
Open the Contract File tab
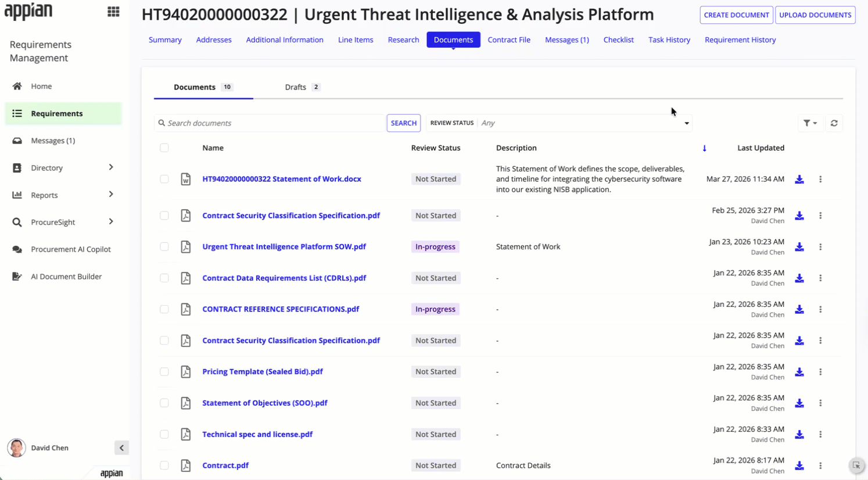pyautogui.click(x=509, y=40)
